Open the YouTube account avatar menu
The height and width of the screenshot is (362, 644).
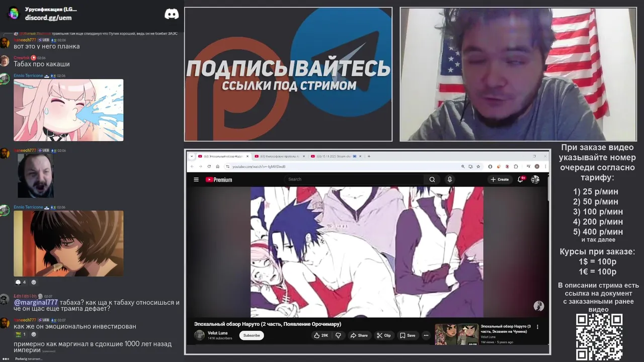point(535,179)
